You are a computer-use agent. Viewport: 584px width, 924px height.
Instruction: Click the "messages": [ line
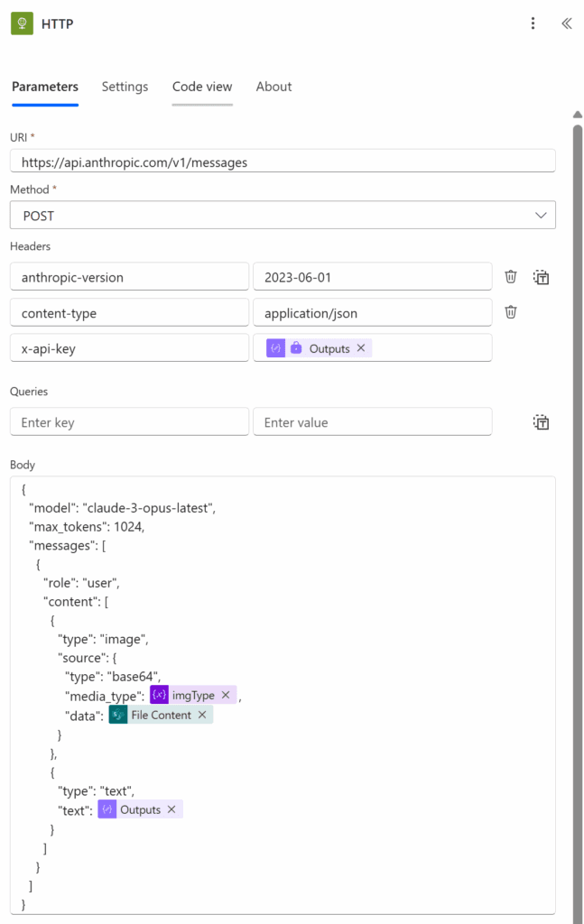[x=67, y=546]
